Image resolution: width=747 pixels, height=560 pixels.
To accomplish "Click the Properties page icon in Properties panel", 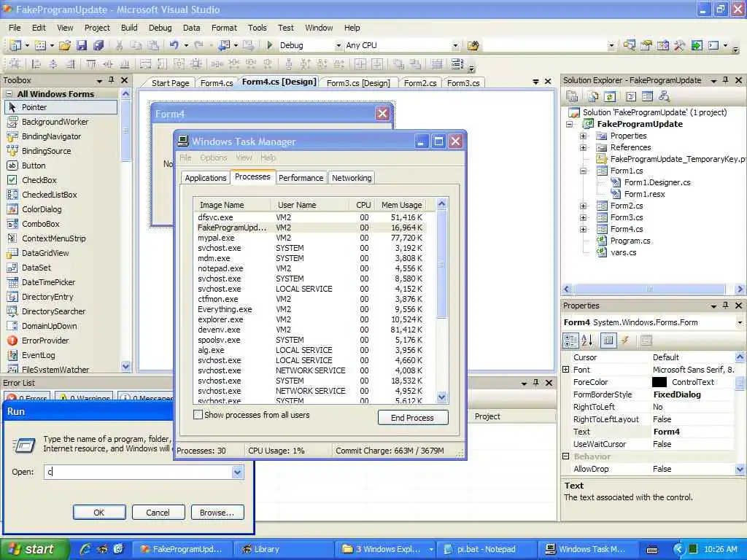I will [x=646, y=340].
